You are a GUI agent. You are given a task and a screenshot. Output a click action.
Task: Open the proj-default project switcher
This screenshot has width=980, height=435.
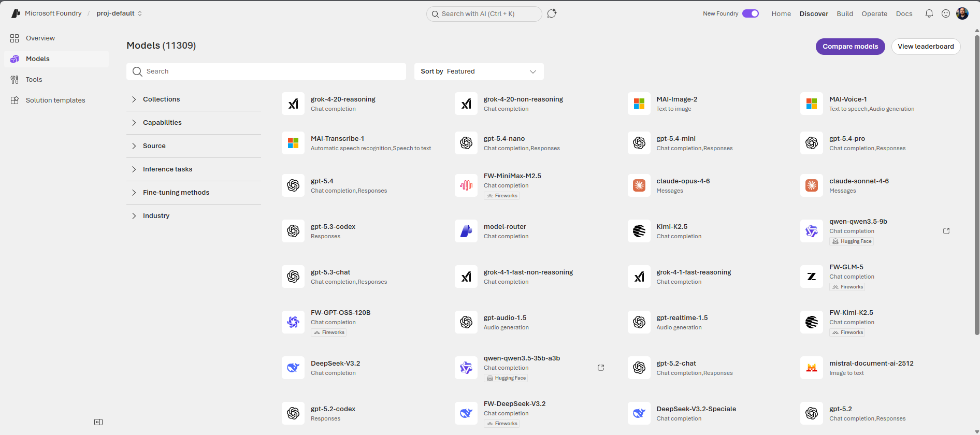coord(119,13)
